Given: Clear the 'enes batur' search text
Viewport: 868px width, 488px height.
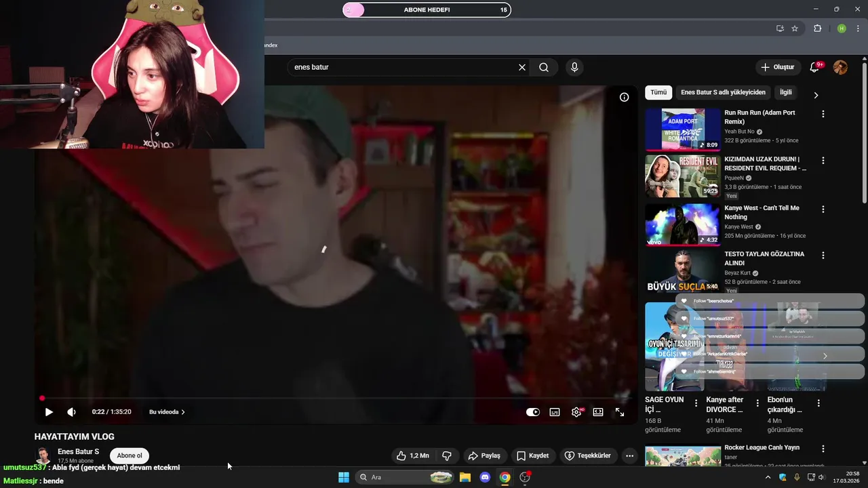Looking at the screenshot, I should click(522, 67).
